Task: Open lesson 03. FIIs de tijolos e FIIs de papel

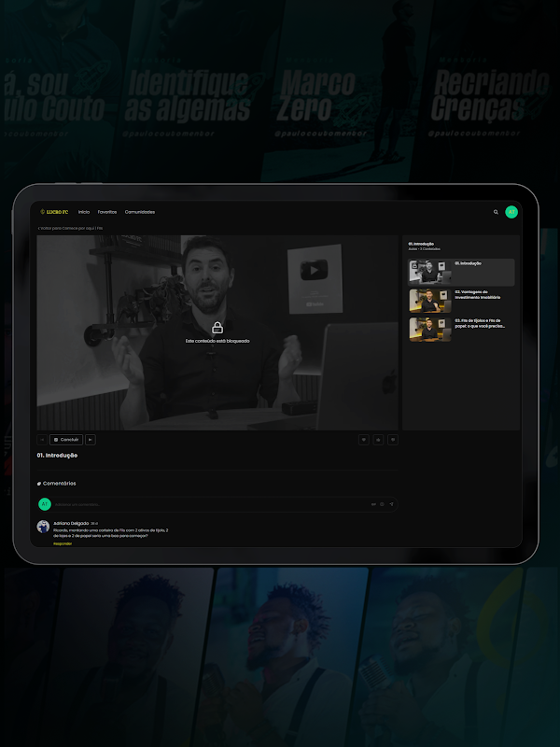Action: (461, 330)
